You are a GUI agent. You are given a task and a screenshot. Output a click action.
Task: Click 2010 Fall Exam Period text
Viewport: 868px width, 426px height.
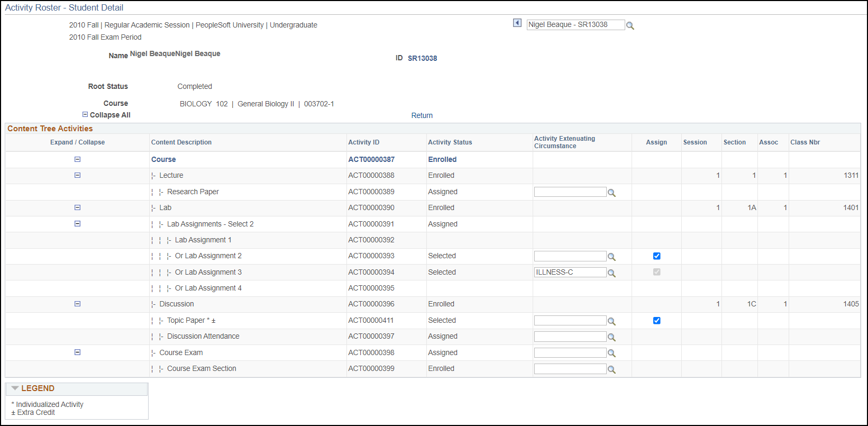(x=105, y=37)
